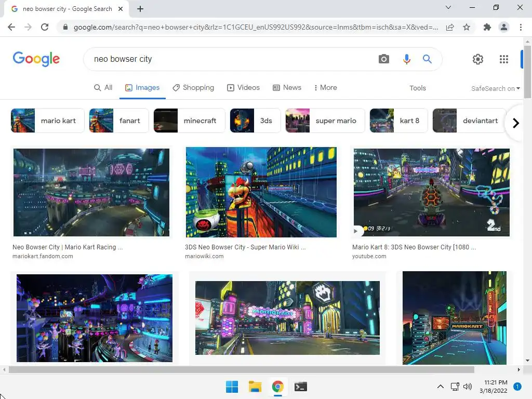Open the mariokart.fandom.com result image
Viewport: 532px width, 399px height.
91,192
